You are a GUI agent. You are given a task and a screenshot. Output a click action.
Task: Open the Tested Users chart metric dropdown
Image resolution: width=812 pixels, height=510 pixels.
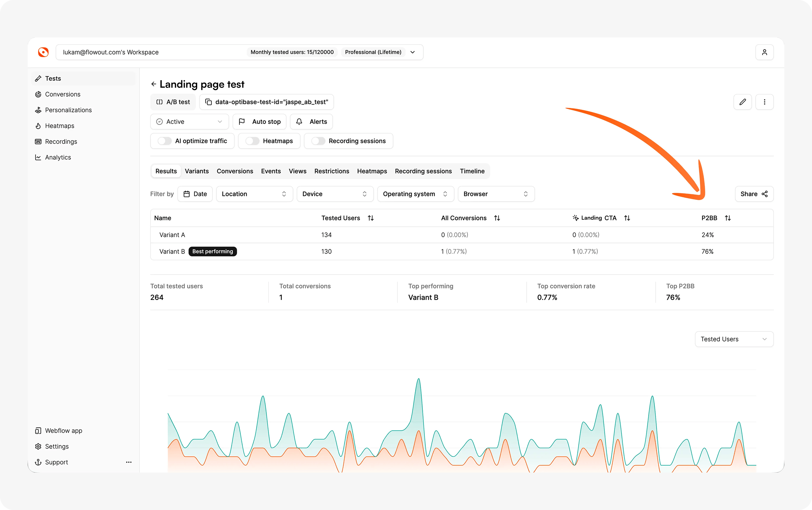(x=734, y=339)
